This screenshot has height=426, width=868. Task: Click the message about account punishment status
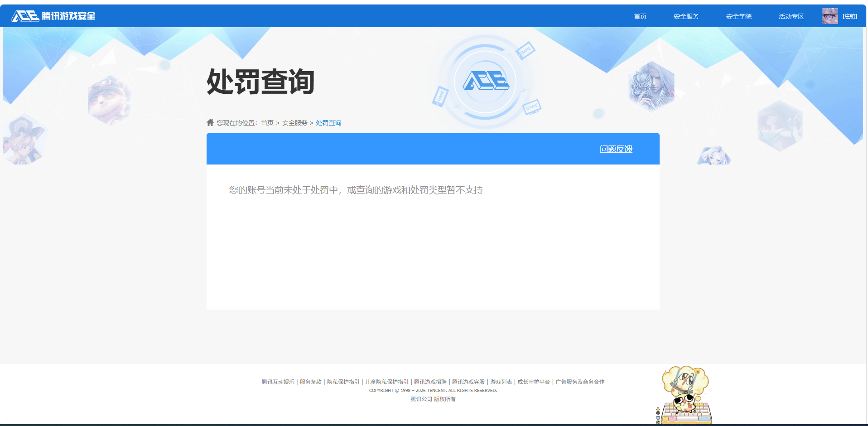tap(356, 190)
